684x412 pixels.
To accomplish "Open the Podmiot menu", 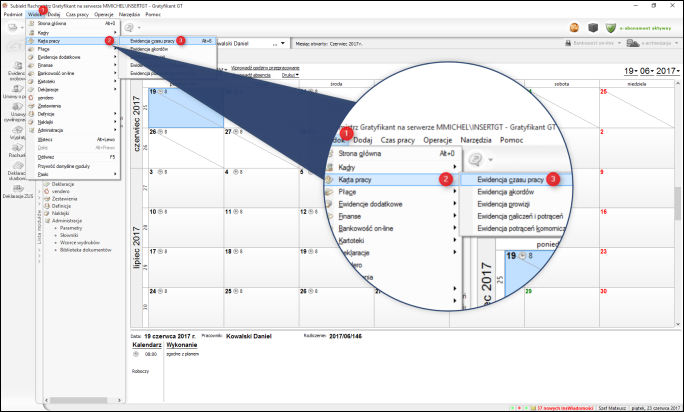I will click(13, 14).
